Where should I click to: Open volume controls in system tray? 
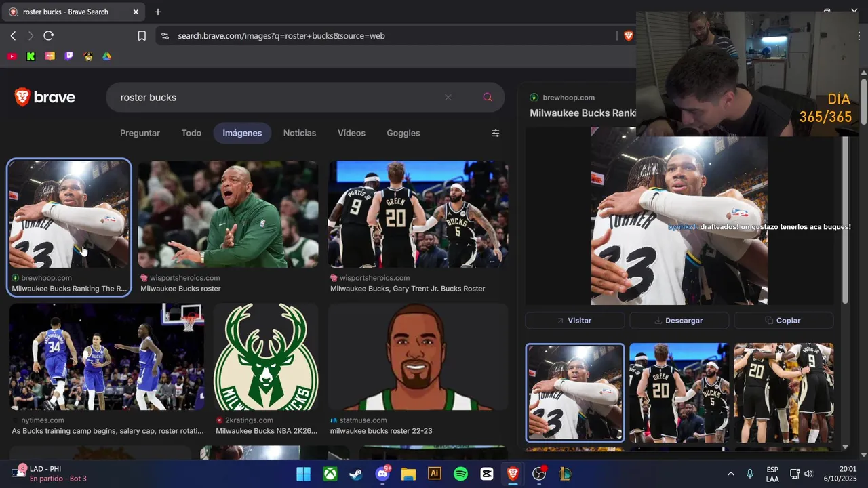coord(808,474)
